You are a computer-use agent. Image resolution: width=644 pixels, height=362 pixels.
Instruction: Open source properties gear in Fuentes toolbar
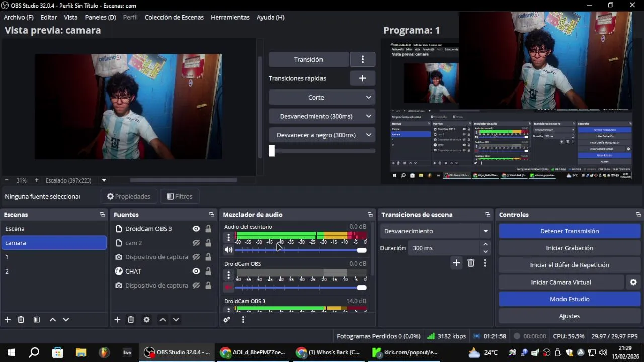coord(146,320)
